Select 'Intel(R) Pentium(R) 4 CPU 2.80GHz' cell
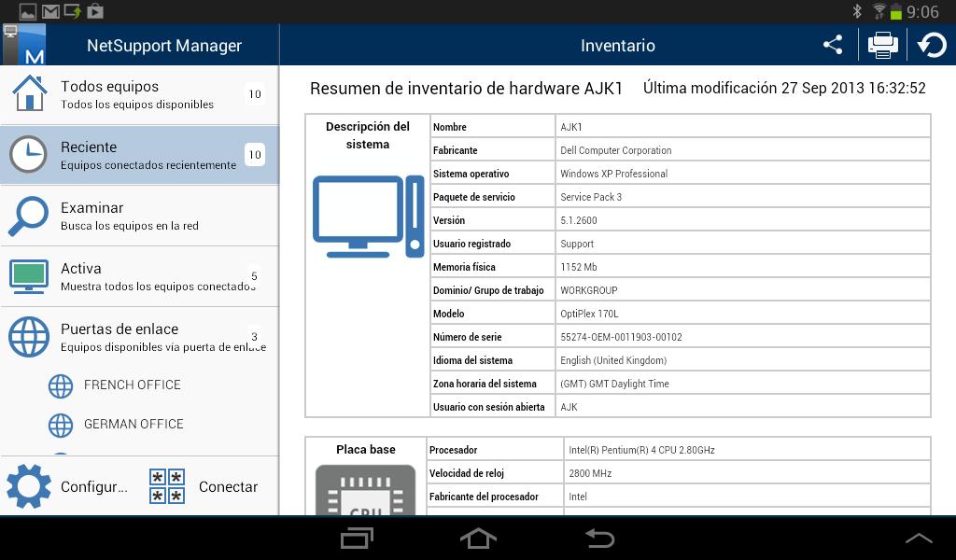This screenshot has width=956, height=560. [641, 450]
